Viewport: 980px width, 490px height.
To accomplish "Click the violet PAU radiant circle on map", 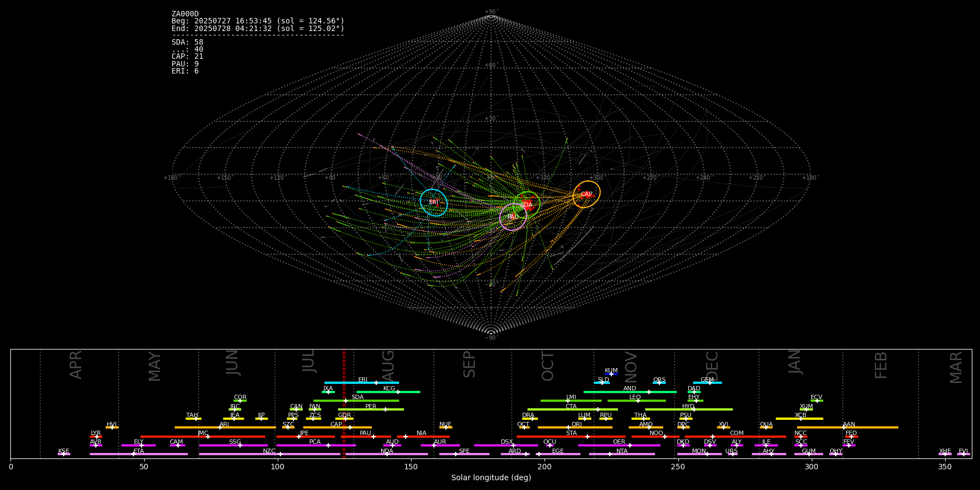I will pyautogui.click(x=513, y=217).
